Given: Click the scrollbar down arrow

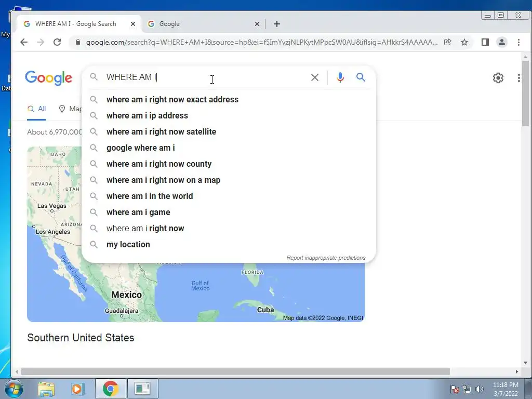Looking at the screenshot, I should (525, 363).
